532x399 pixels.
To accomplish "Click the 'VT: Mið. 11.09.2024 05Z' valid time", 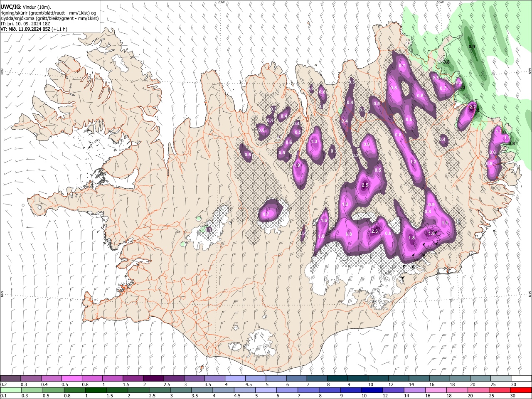I will point(26,29).
